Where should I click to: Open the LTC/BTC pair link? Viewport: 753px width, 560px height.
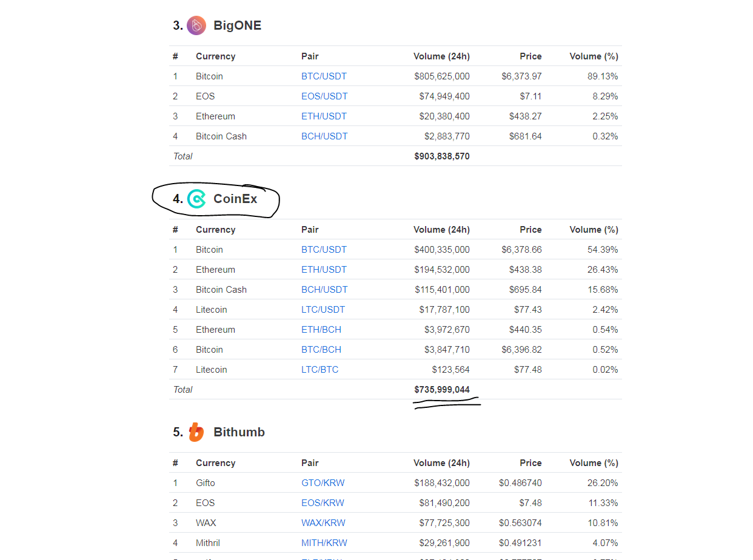tap(320, 370)
